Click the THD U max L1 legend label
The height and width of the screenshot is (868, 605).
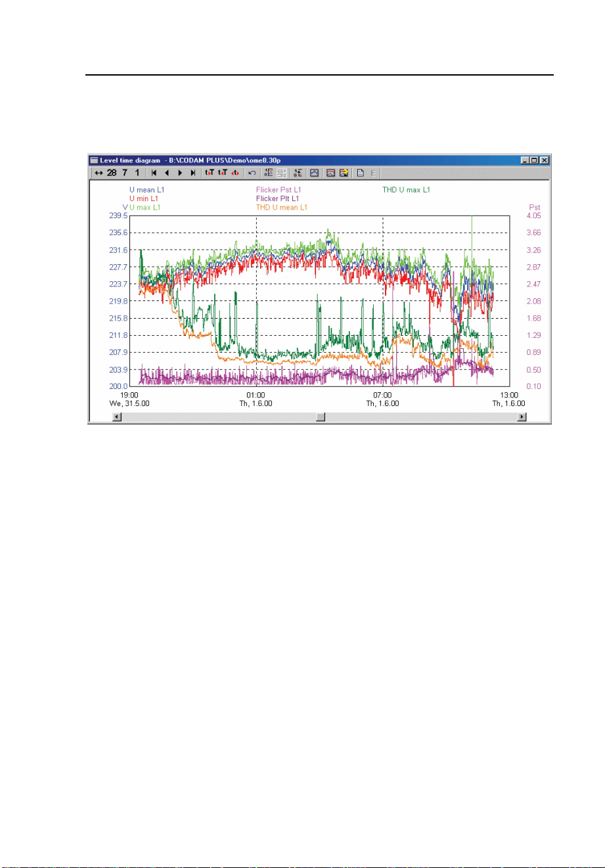407,190
